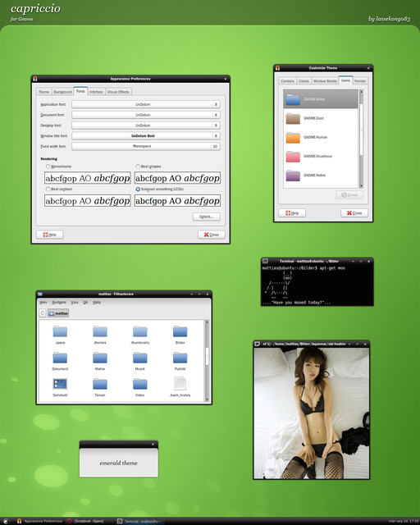Click the Details... button
Image resolution: width=420 pixels, height=525 pixels.
[207, 217]
